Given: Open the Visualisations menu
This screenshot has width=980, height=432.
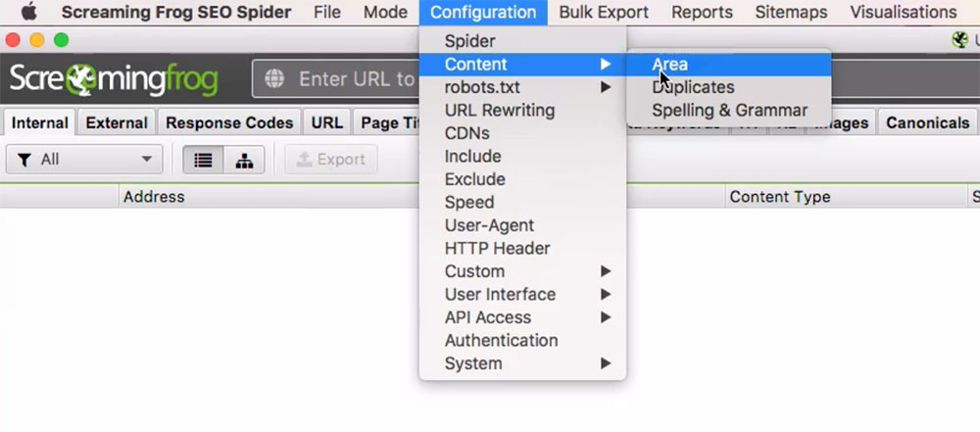Looking at the screenshot, I should [x=904, y=12].
